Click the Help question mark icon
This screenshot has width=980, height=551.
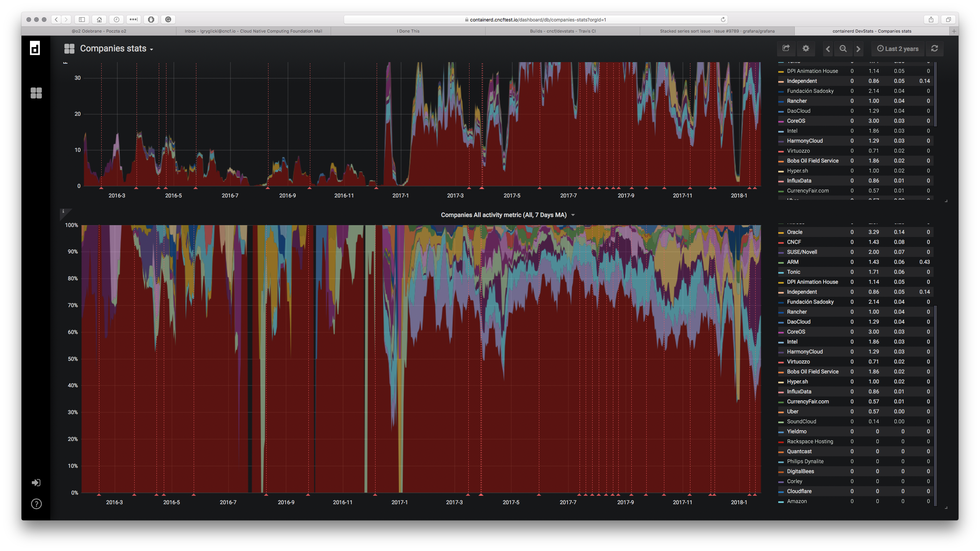(x=36, y=503)
